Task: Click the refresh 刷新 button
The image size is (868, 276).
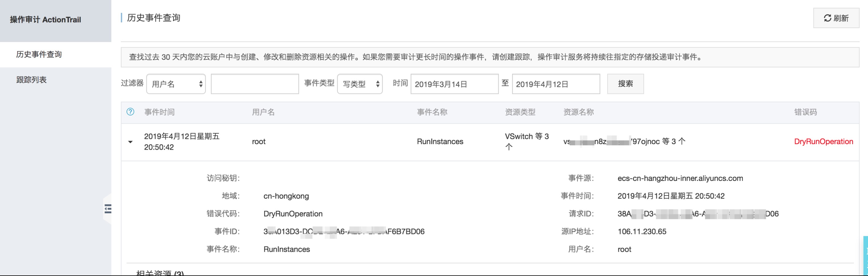Action: tap(836, 18)
